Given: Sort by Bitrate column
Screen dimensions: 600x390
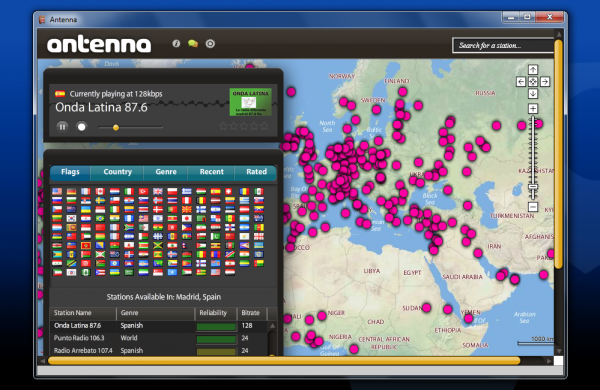Looking at the screenshot, I should (252, 313).
